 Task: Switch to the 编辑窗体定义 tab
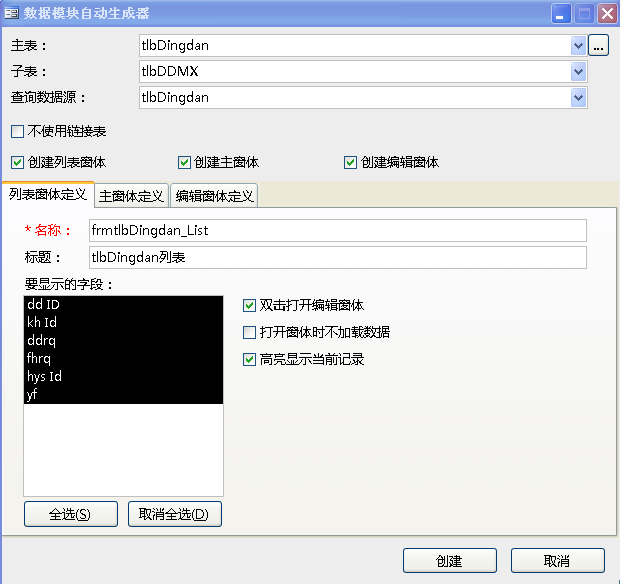click(214, 196)
